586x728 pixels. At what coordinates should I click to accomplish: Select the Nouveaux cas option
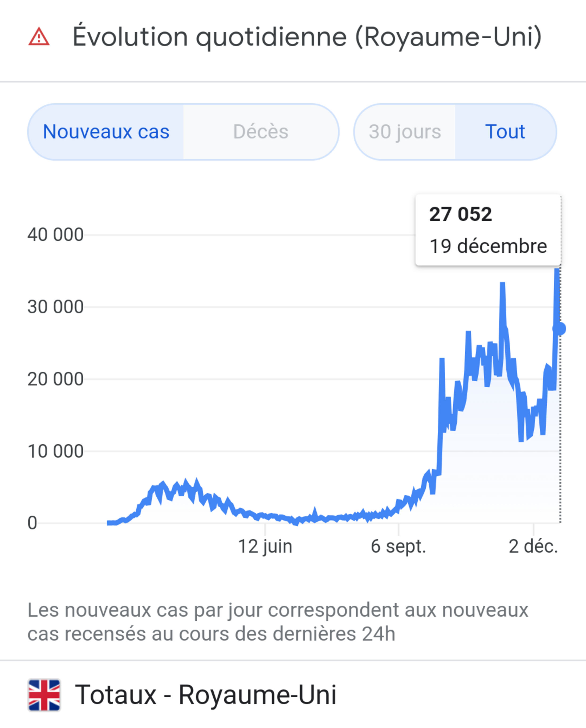[x=106, y=132]
